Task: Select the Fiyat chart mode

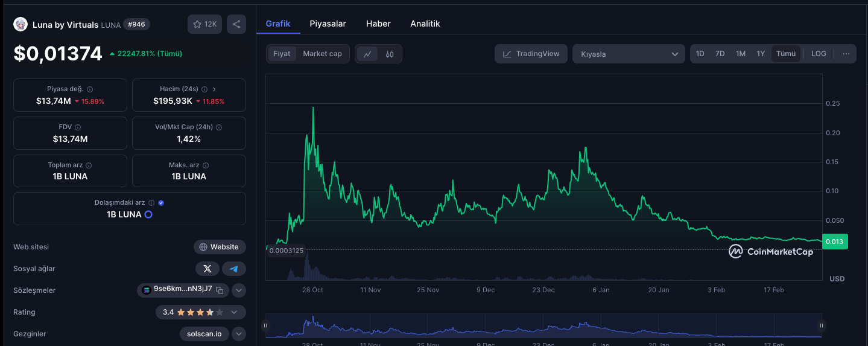Action: click(x=282, y=54)
